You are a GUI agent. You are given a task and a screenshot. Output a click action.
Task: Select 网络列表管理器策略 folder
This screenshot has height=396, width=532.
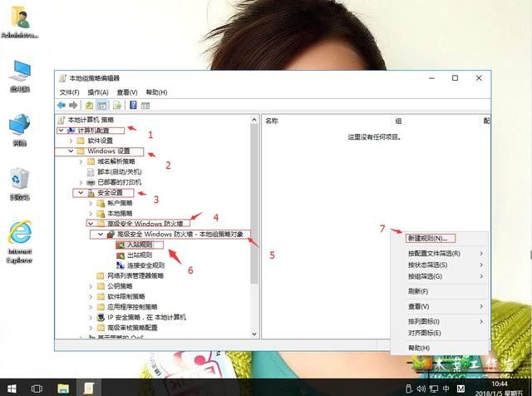coord(135,275)
